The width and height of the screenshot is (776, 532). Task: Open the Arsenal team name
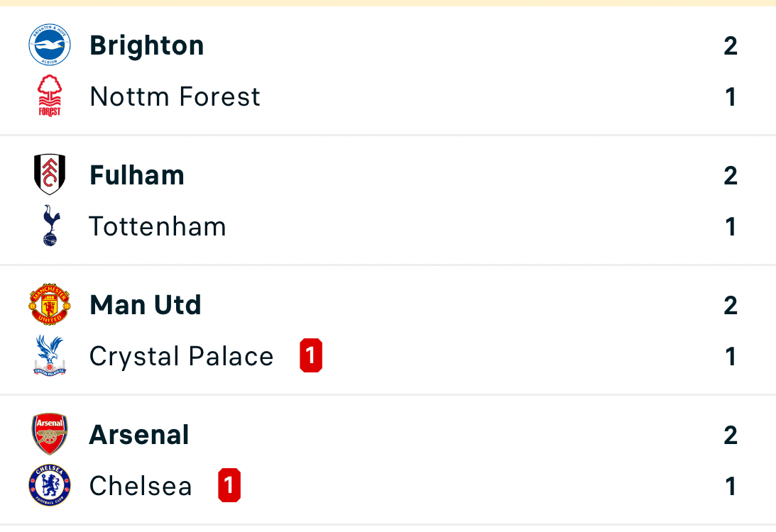tap(139, 435)
